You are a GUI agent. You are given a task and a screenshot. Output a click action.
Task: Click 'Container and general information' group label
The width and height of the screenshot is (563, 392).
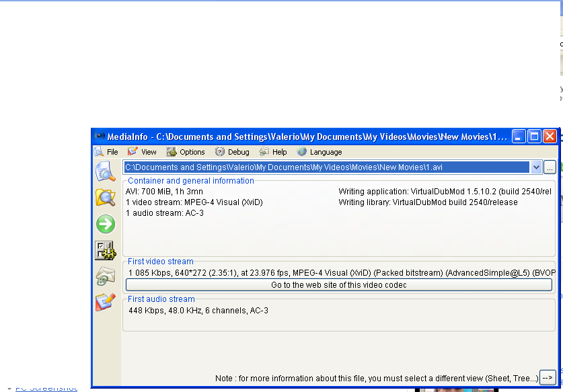coord(191,181)
